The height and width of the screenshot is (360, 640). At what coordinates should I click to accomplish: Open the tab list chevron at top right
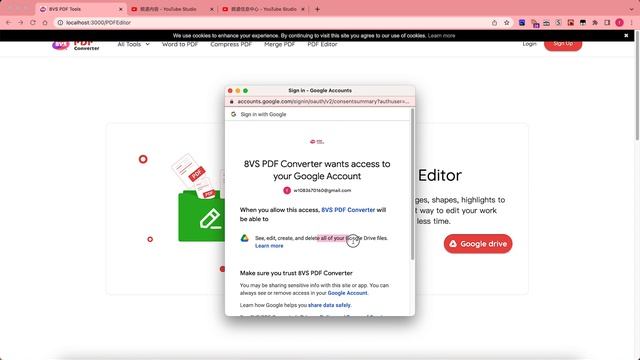tap(631, 9)
